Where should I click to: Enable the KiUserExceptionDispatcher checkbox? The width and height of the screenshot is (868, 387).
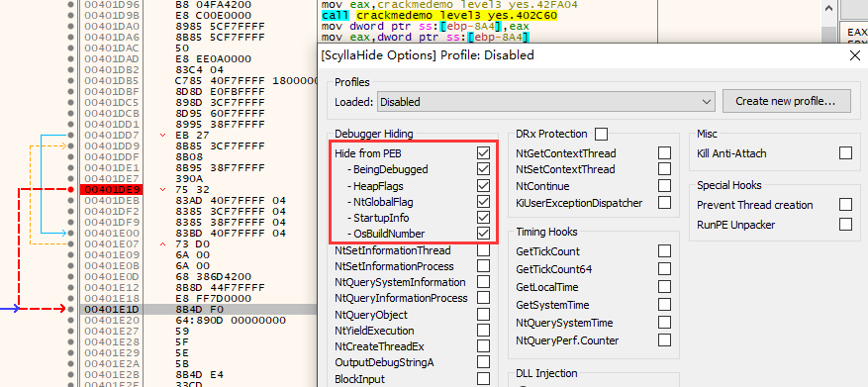tap(664, 203)
